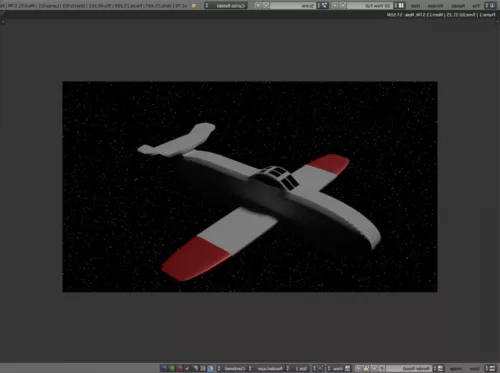Click the Blender logo icon in header

(193, 6)
